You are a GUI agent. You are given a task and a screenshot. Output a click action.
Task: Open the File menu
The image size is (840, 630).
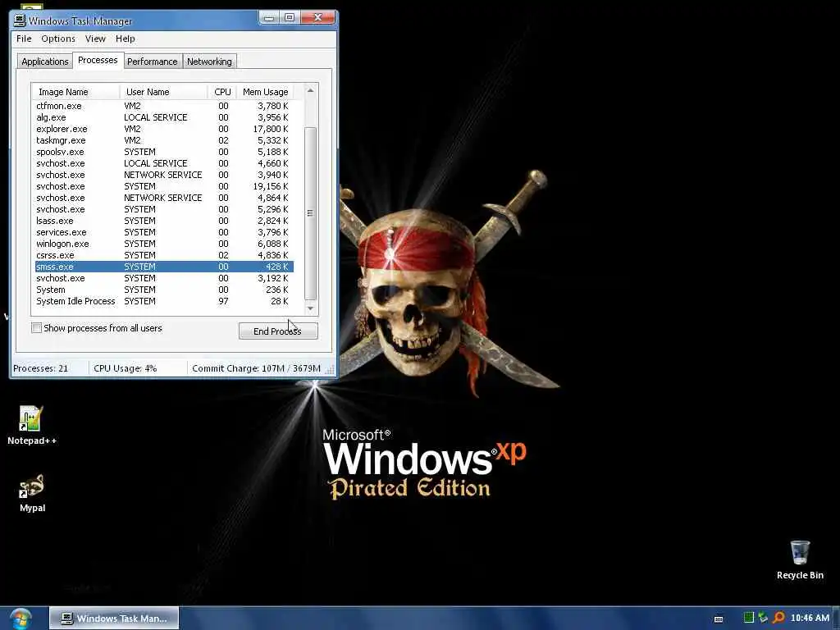pos(24,39)
